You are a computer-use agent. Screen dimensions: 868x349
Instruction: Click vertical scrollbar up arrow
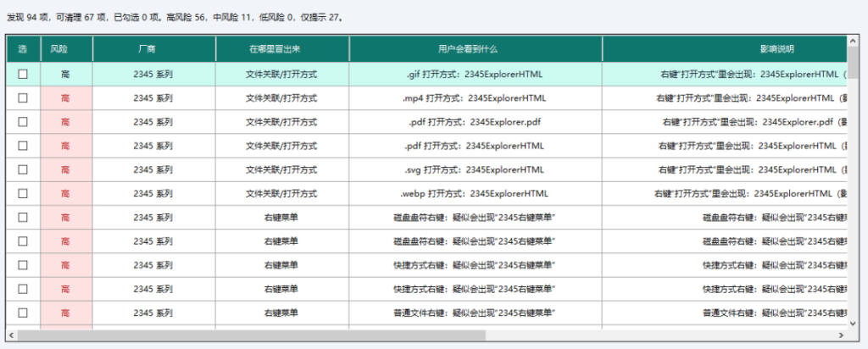pos(853,41)
